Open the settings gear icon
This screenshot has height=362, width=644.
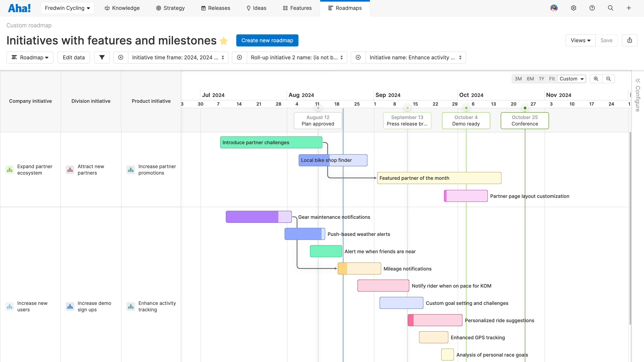[x=574, y=8]
